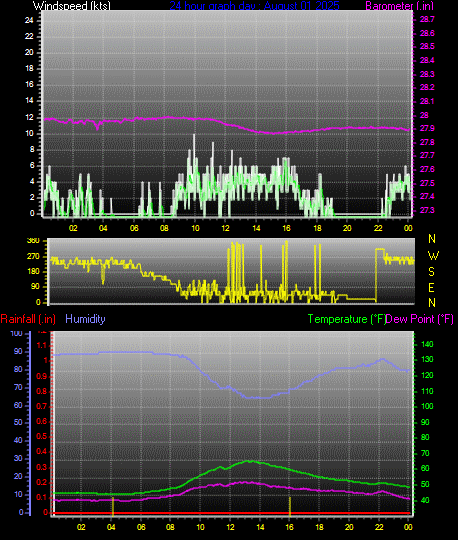Click the Windspeed (kts) axis title
This screenshot has height=540, width=458.
coord(72,6)
